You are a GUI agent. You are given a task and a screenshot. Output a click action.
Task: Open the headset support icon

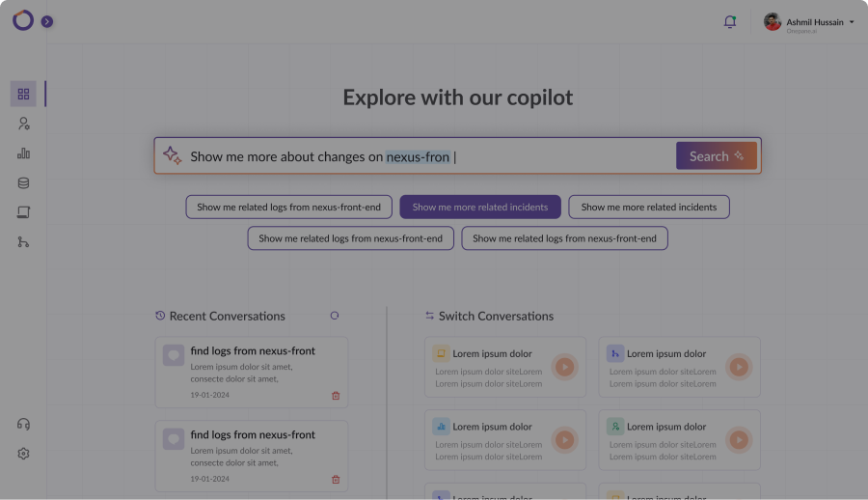(x=23, y=424)
